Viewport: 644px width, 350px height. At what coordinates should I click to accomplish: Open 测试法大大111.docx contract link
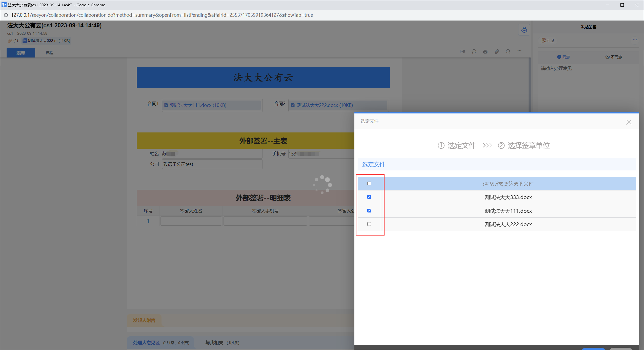[x=198, y=105]
